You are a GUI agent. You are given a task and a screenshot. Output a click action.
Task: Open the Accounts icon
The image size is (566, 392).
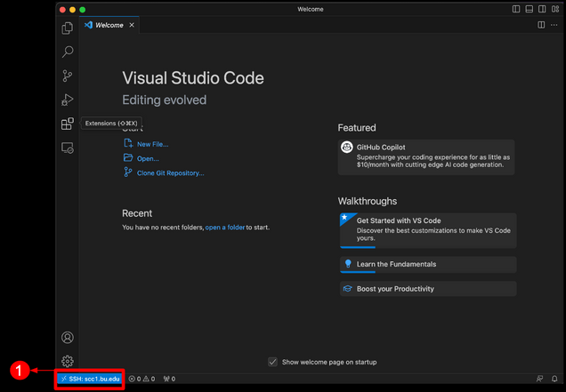[67, 338]
